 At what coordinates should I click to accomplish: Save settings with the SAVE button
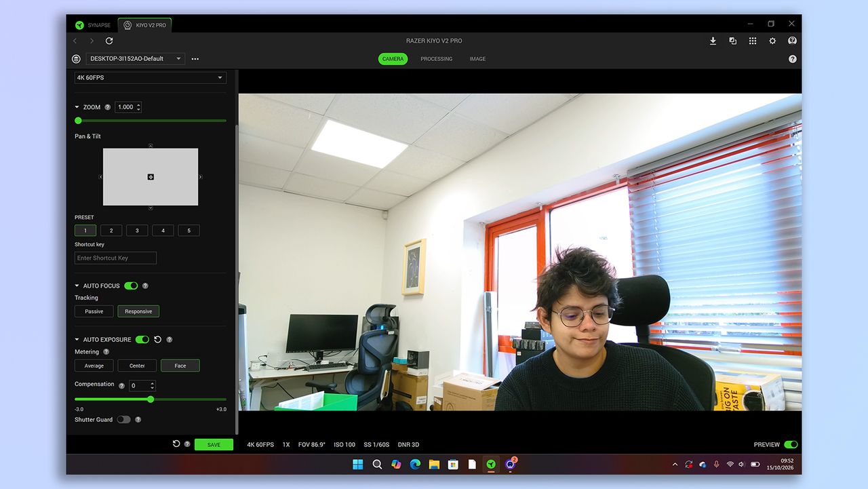pos(214,445)
